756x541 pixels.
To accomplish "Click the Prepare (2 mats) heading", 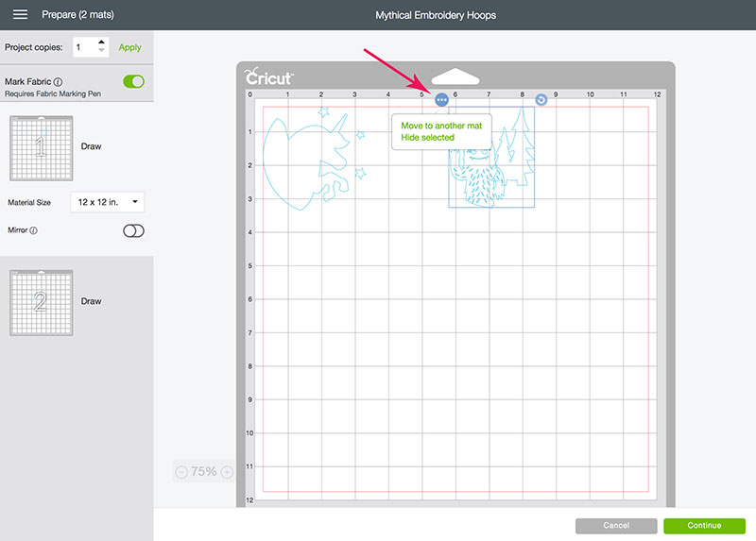I will [x=78, y=14].
